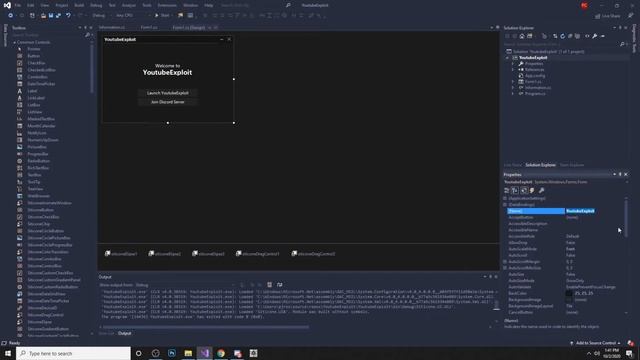Click Solution Explorer Home icon
This screenshot has height=360, width=640.
pos(522,36)
